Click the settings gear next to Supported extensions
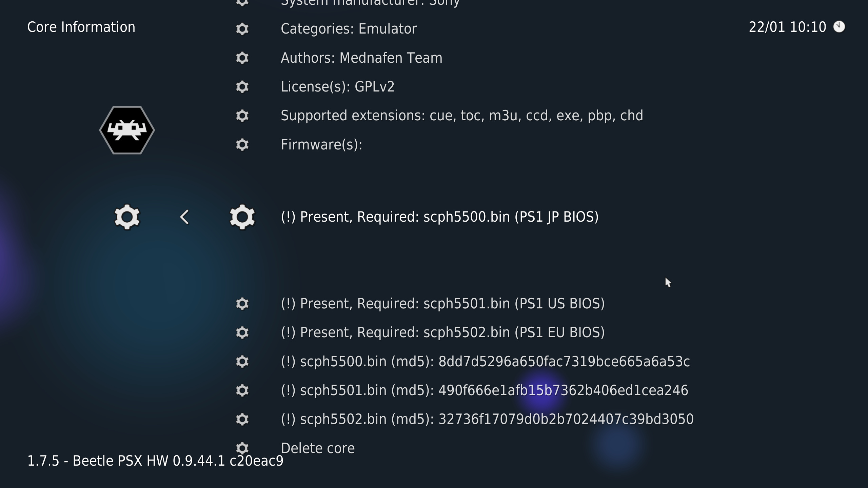This screenshot has width=868, height=488. [x=242, y=116]
